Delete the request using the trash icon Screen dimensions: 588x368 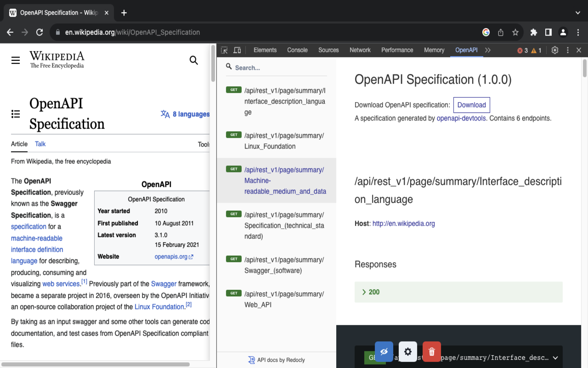coord(431,351)
